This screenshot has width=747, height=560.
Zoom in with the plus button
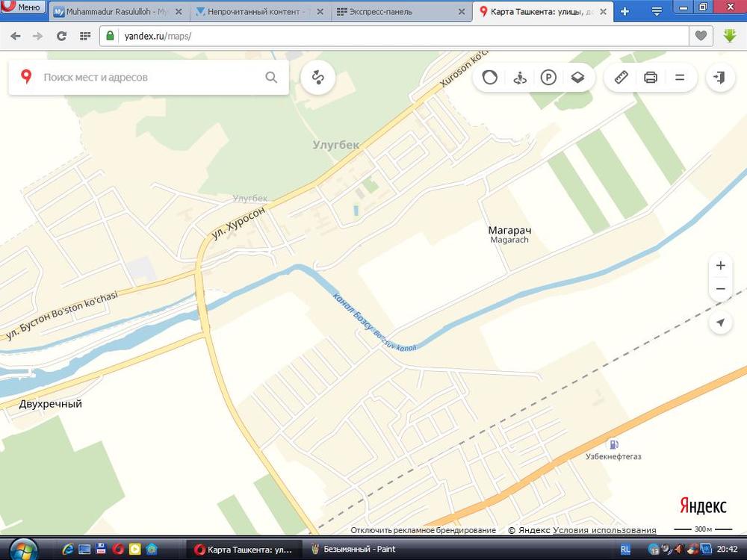click(x=720, y=266)
